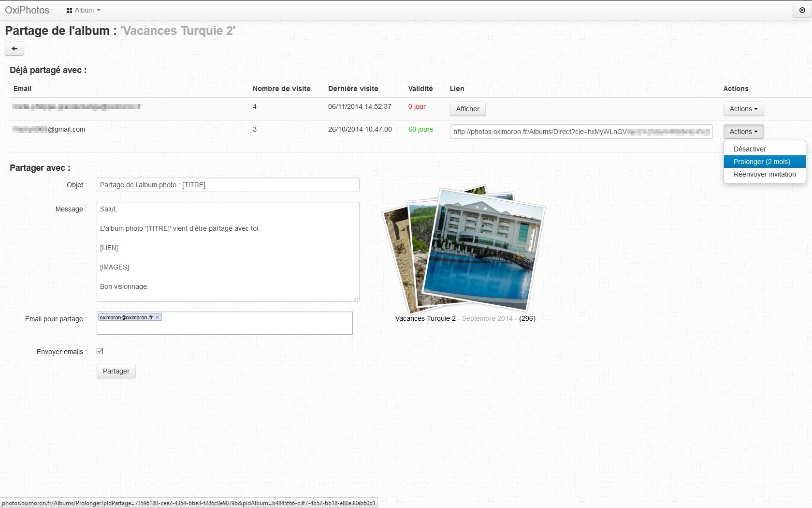
Task: Toggle the Envoyer emails checkbox
Action: click(x=100, y=351)
